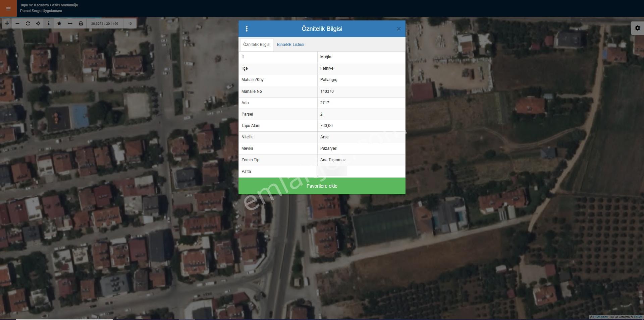644x320 pixels.
Task: Click the Tapu Alanı label
Action: tap(251, 126)
